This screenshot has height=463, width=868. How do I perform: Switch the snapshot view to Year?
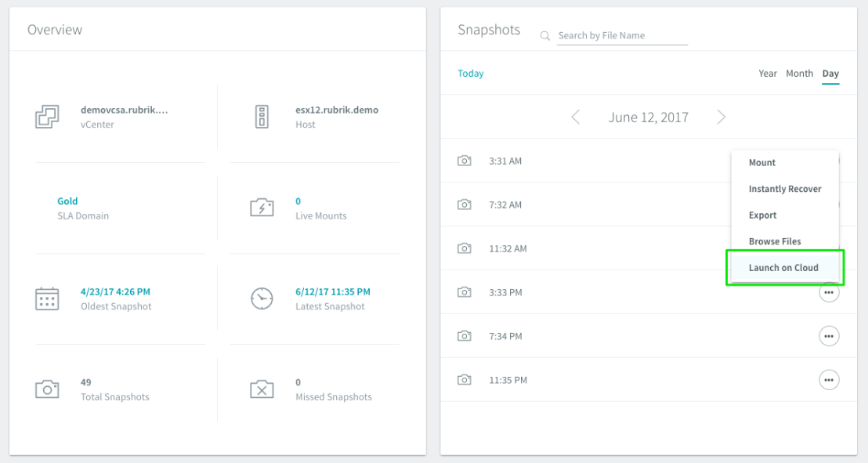pos(768,73)
